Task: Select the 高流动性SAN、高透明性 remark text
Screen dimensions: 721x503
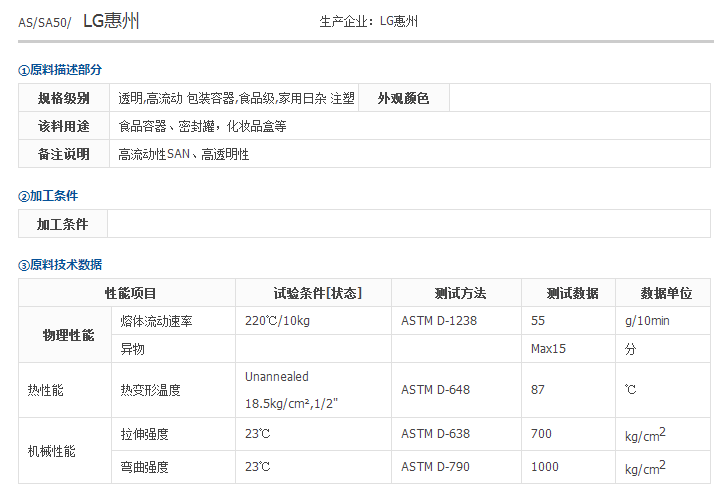Action: (x=183, y=154)
